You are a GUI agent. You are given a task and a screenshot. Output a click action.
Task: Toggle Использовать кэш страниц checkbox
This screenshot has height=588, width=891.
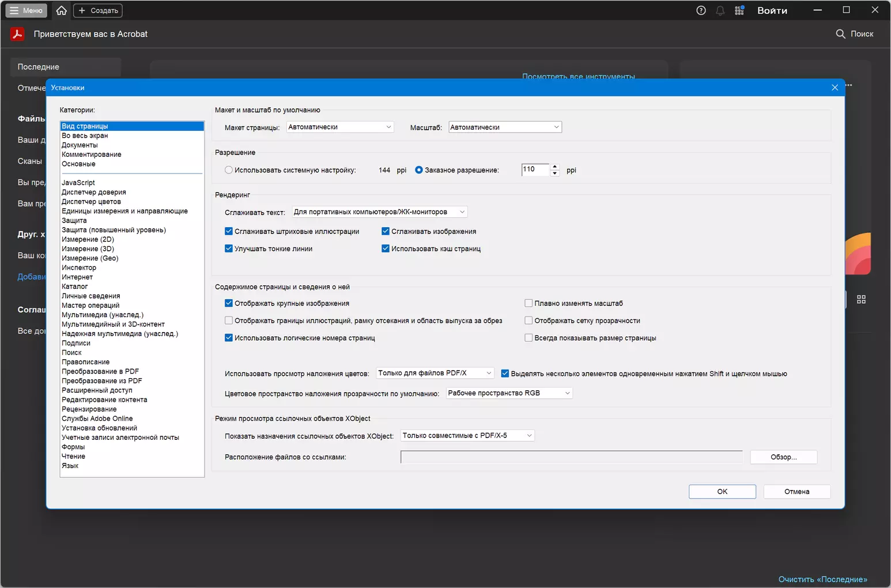coord(386,248)
